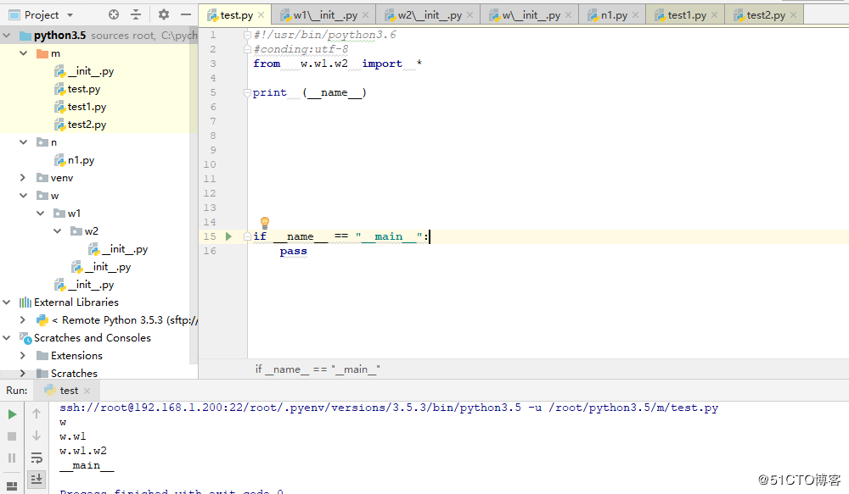Click in the editor on line 3 import statement
The height and width of the screenshot is (494, 849).
[337, 64]
